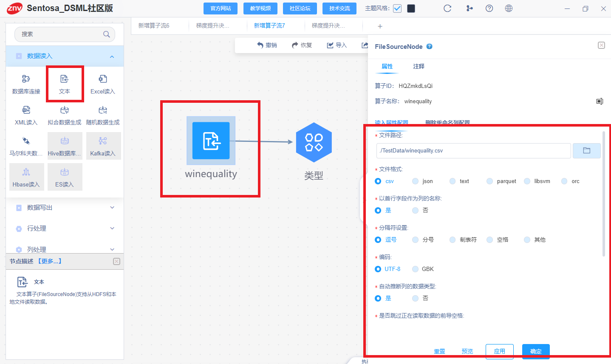The height and width of the screenshot is (364, 611).
Task: Add a new flow tab with plus icon
Action: click(380, 26)
